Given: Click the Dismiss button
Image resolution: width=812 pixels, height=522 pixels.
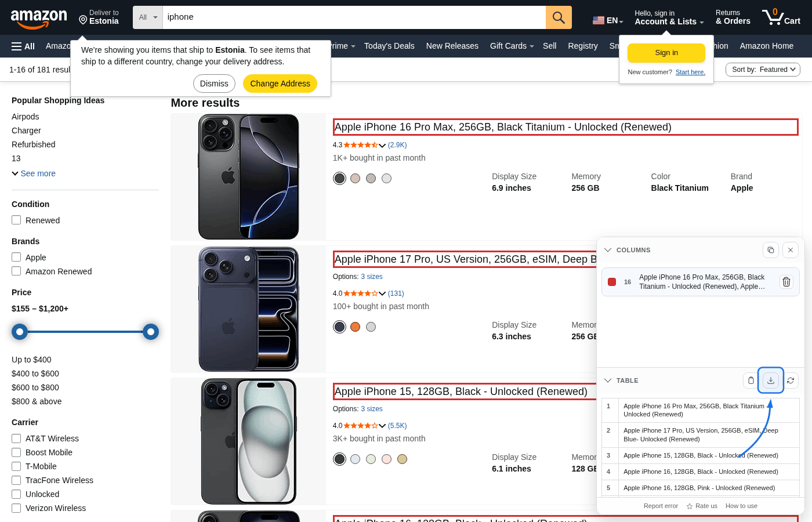Looking at the screenshot, I should coord(214,84).
